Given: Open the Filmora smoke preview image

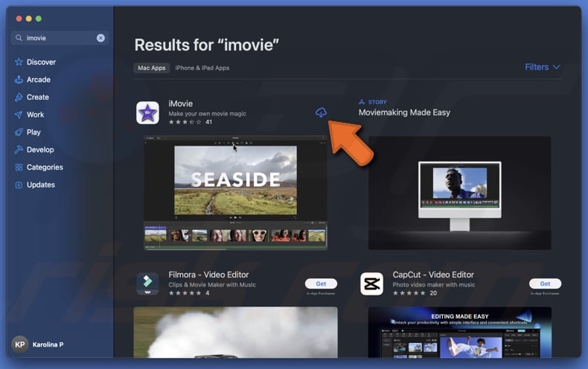Looking at the screenshot, I should point(235,333).
